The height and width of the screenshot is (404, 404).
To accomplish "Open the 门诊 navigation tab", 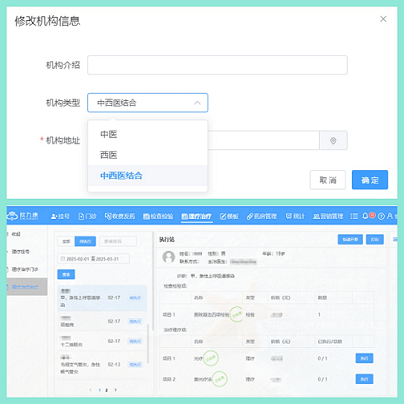I will pos(87,216).
